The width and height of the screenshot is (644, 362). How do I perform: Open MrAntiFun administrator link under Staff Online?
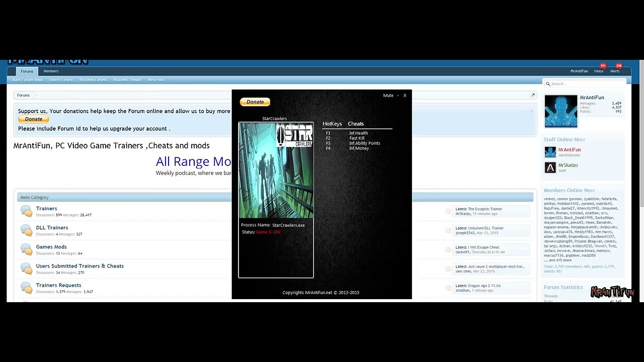(x=569, y=150)
